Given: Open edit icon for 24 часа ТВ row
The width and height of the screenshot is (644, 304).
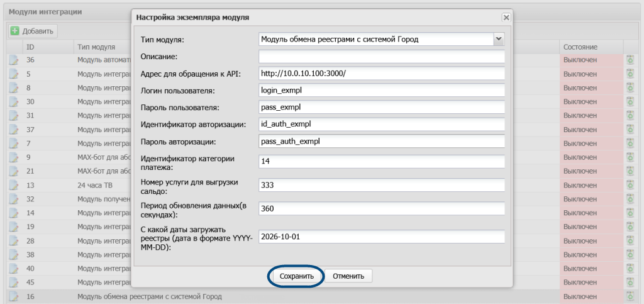Looking at the screenshot, I should [14, 185].
